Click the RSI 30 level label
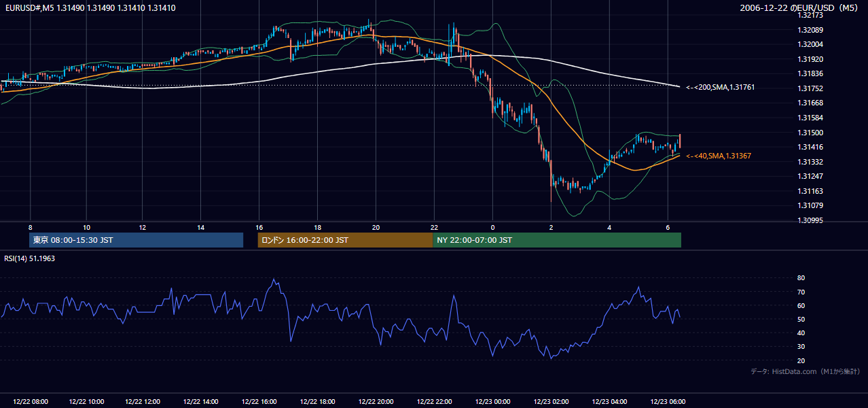Screen dimensions: 868x408 801,347
